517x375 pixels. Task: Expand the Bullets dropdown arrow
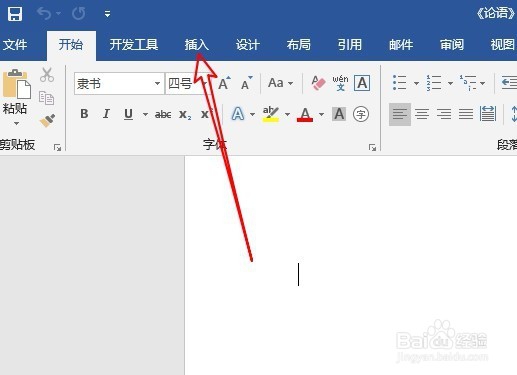416,83
